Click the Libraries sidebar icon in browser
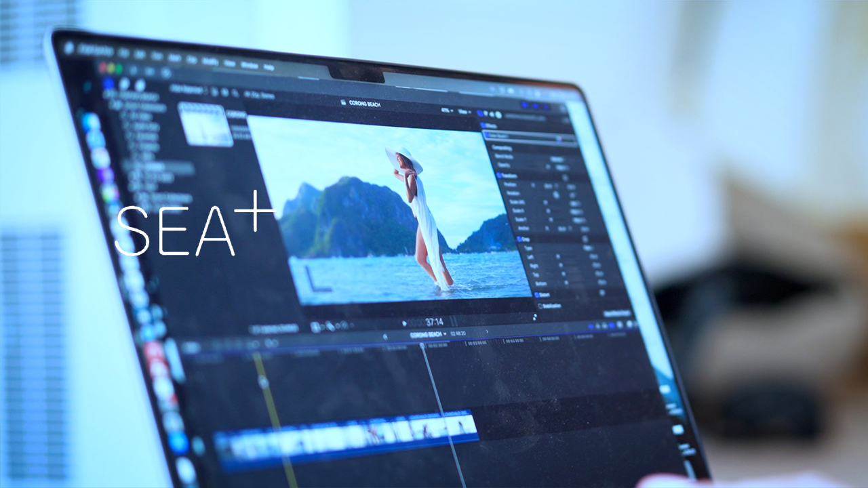The height and width of the screenshot is (488, 868). point(109,83)
